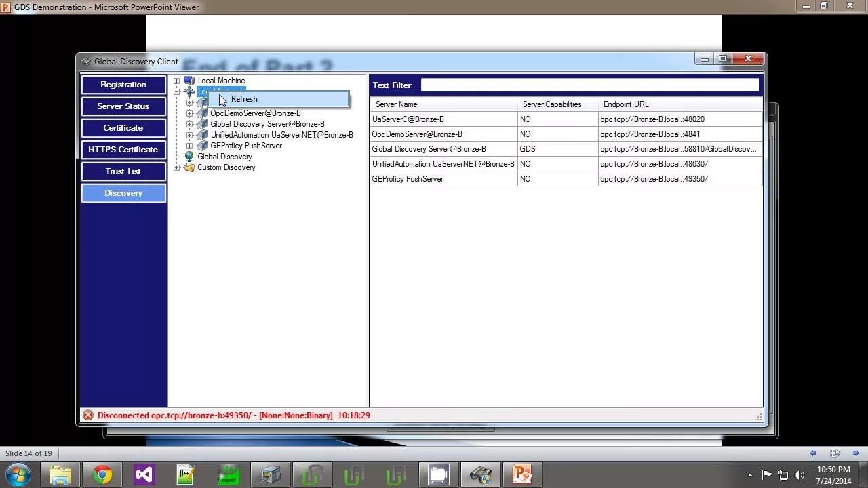Open Google Chrome from the taskbar
The image size is (868, 488).
pos(102,475)
